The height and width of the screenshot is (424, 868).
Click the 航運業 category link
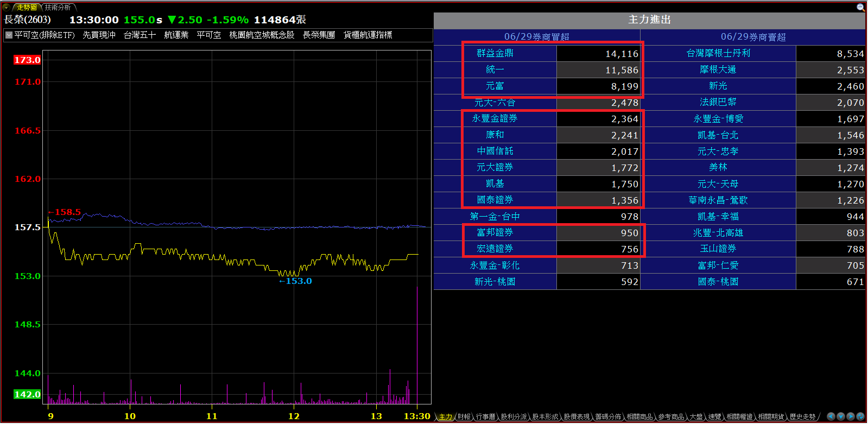pyautogui.click(x=176, y=35)
